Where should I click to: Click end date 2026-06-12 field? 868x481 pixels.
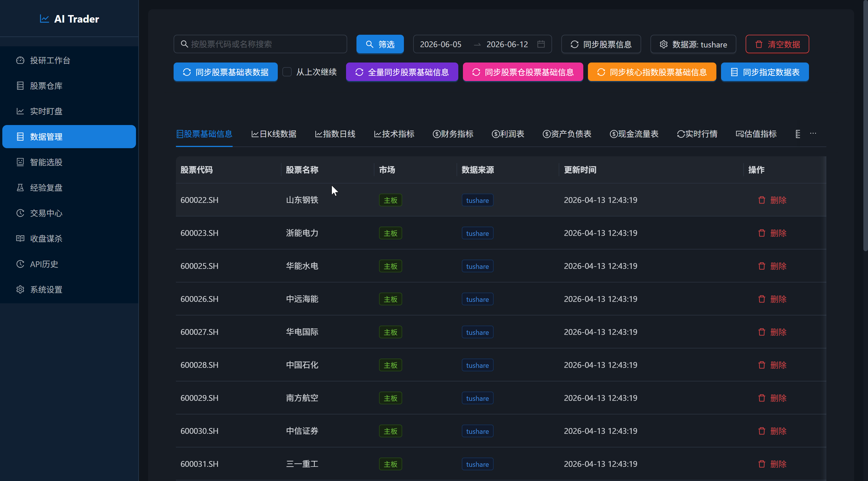(x=507, y=44)
